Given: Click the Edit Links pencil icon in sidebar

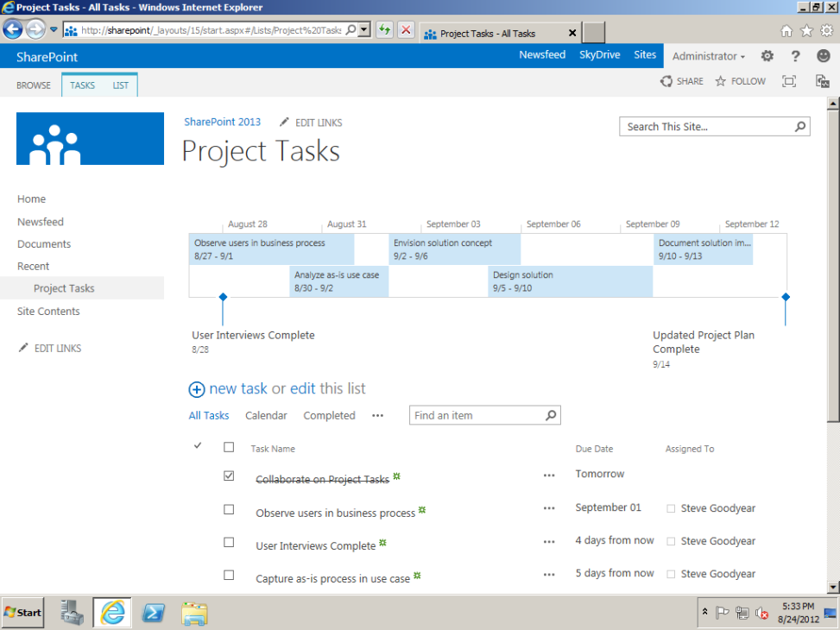Looking at the screenshot, I should pos(25,348).
